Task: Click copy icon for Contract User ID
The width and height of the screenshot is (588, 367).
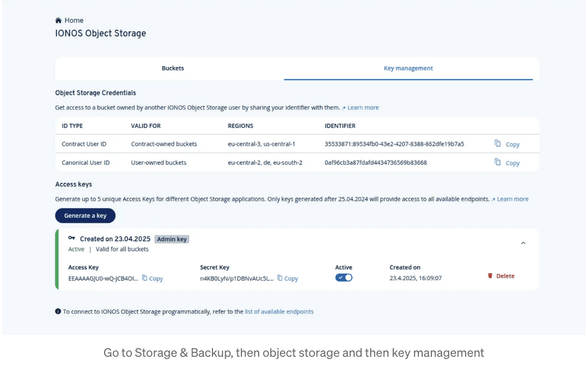Action: [497, 143]
